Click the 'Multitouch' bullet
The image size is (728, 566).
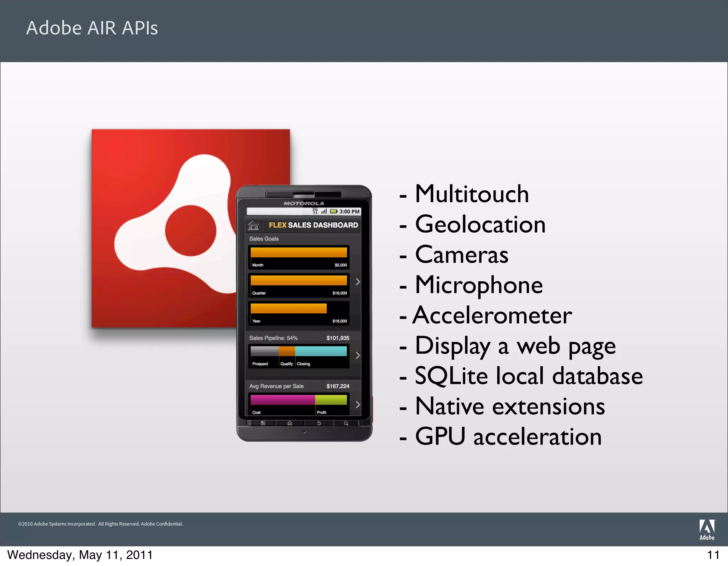tap(472, 194)
